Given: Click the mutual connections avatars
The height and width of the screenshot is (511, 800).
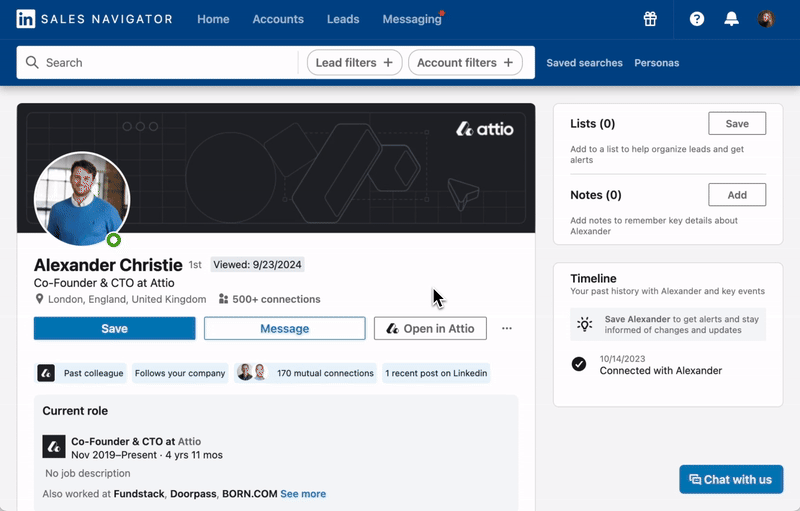Looking at the screenshot, I should click(251, 373).
